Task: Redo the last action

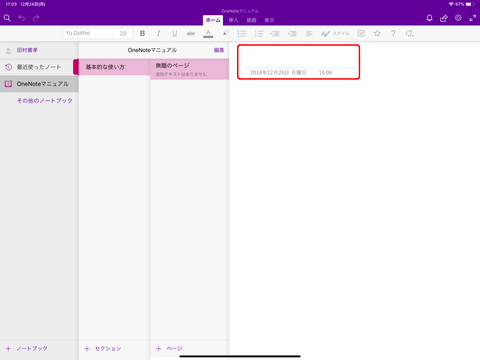Action: tap(36, 18)
